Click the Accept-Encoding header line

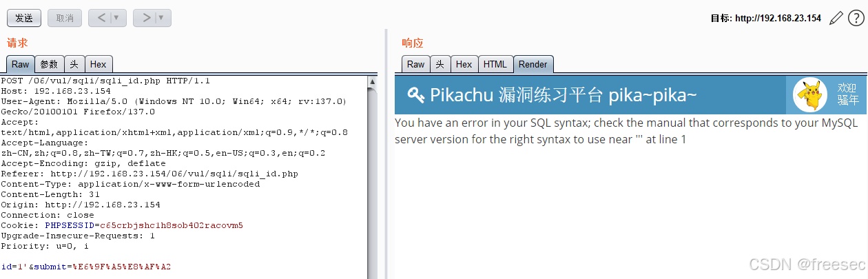coord(83,163)
